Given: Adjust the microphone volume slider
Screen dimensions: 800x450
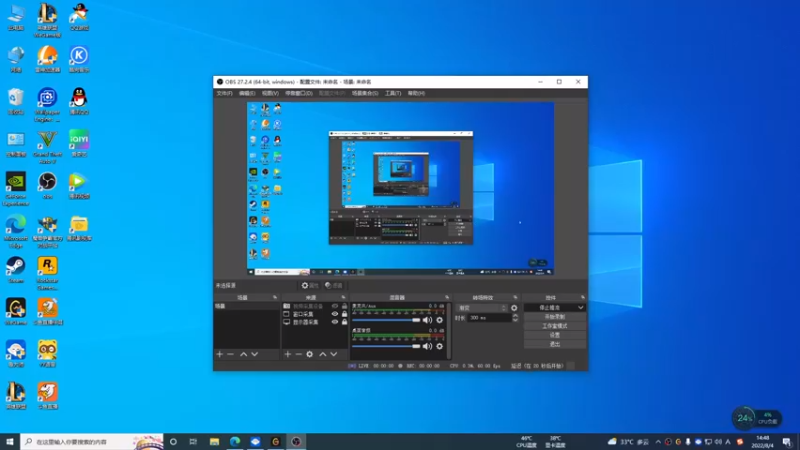Looking at the screenshot, I should pos(386,320).
